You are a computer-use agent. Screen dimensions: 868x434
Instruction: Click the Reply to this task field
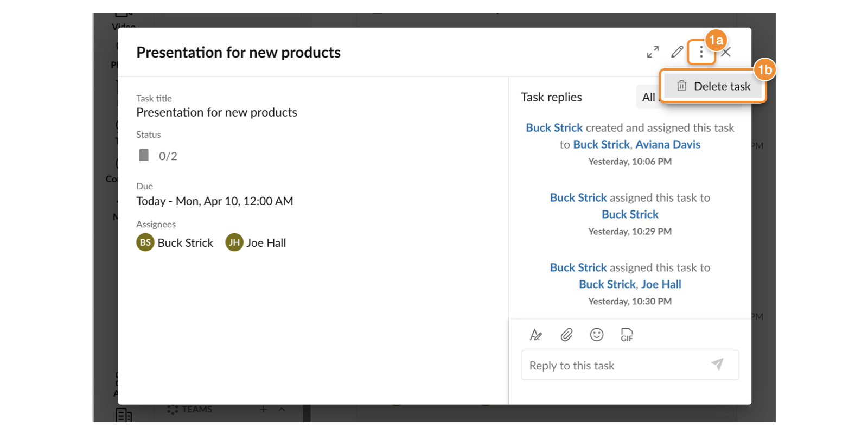[630, 365]
